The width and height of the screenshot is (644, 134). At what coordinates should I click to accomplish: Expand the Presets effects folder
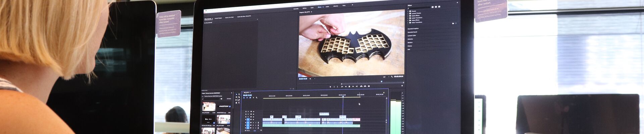click(408, 11)
